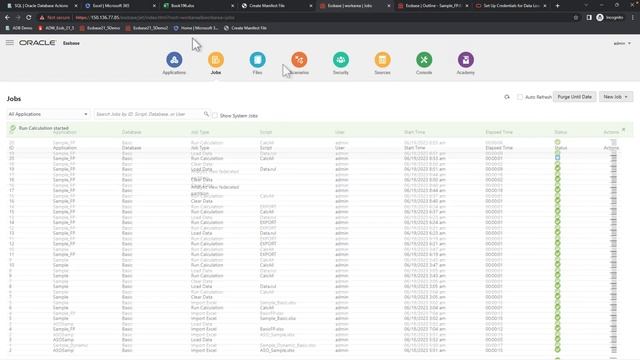Screen dimensions: 640x360
Task: Open the Security navigation icon
Action: (x=341, y=60)
